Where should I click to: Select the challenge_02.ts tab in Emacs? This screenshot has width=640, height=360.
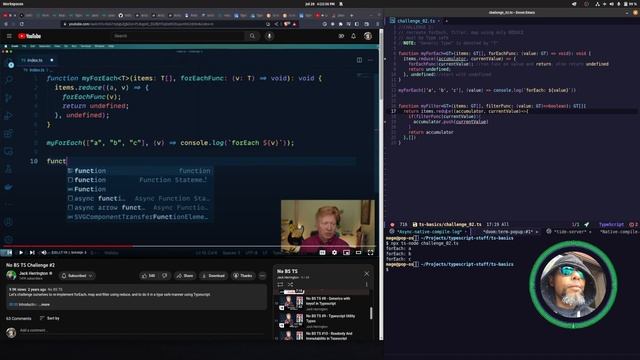pyautogui.click(x=416, y=21)
